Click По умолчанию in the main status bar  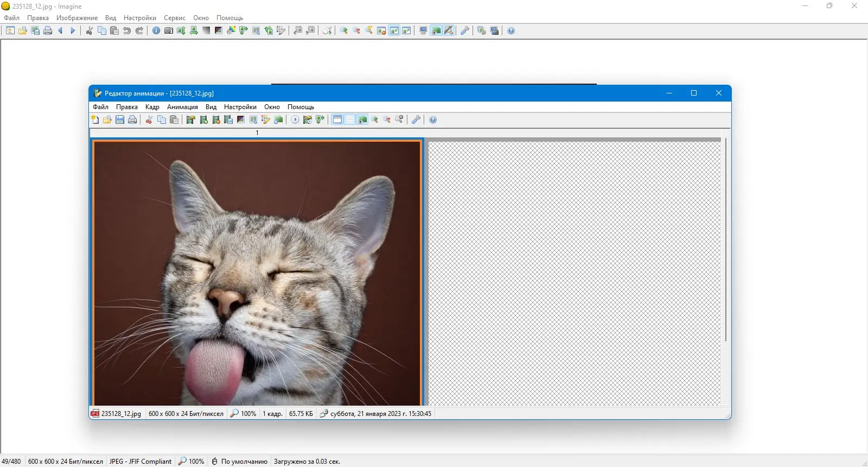click(x=244, y=462)
